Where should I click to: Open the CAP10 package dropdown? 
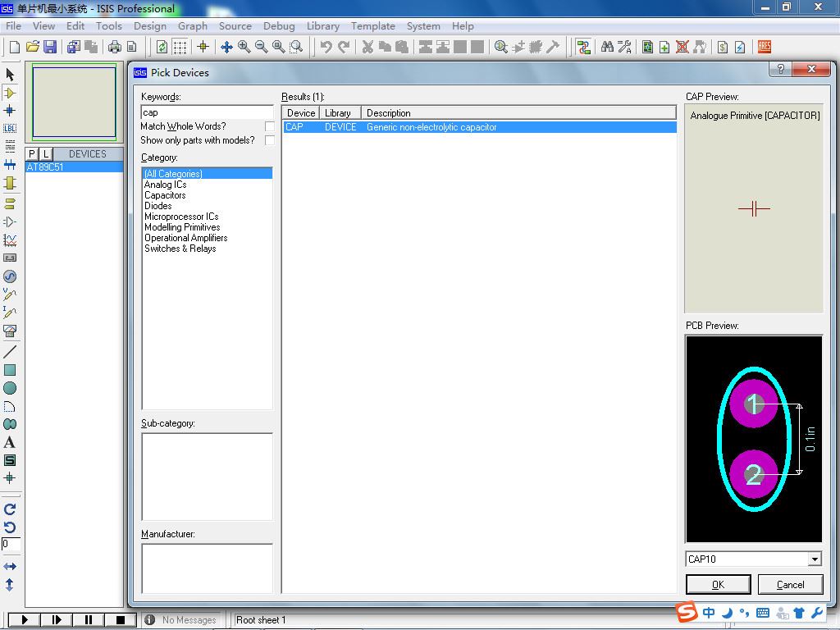[x=815, y=559]
